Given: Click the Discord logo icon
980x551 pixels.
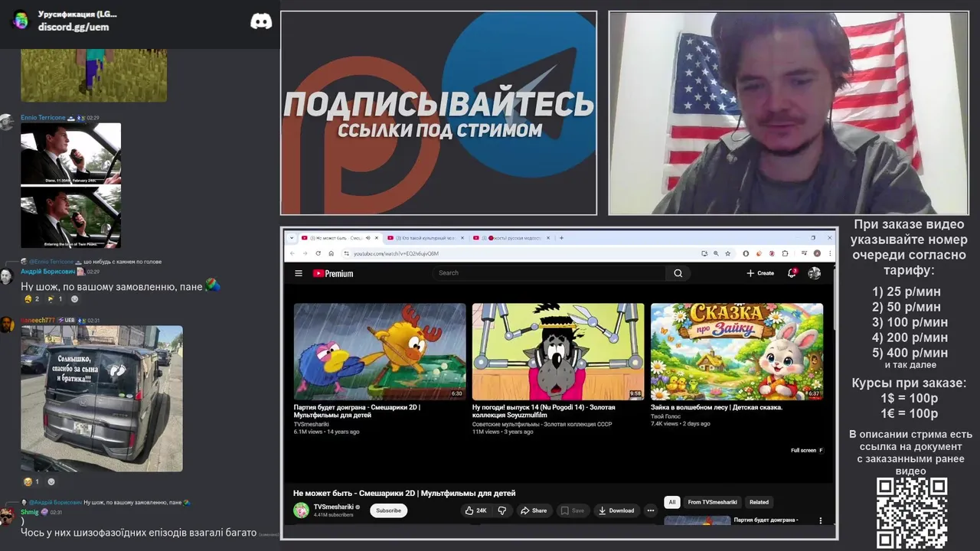Looking at the screenshot, I should pos(261,21).
